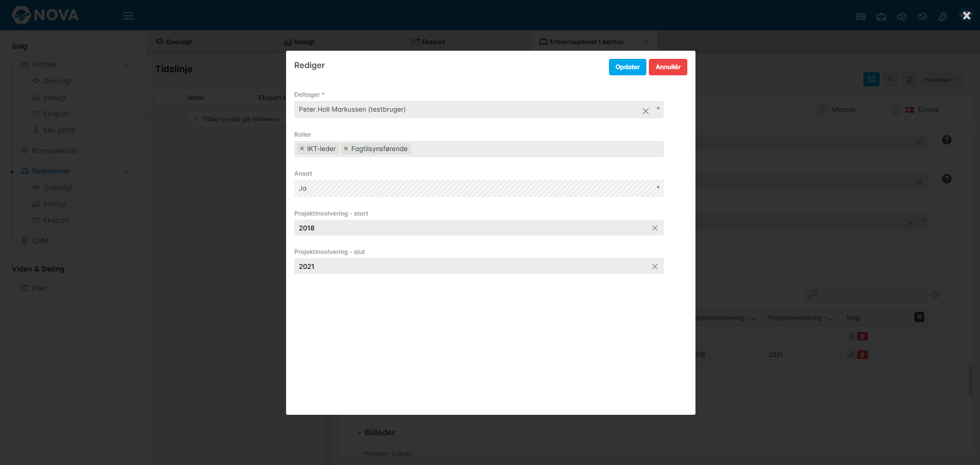This screenshot has height=465, width=980.
Task: Click the blue Opdater button
Action: 627,67
